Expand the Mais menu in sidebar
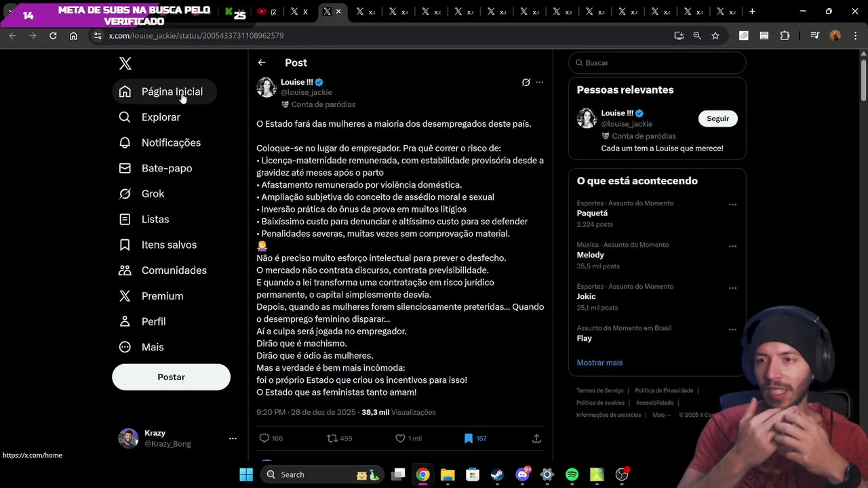This screenshot has width=868, height=488. 141,347
